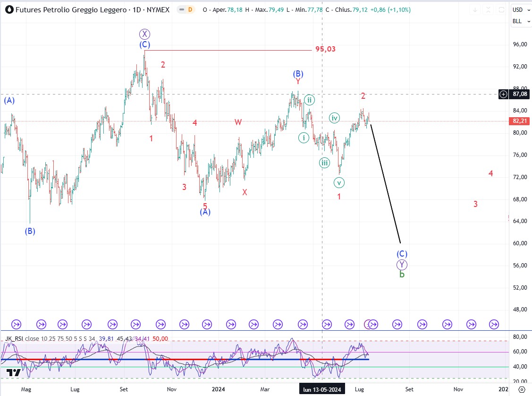Select the circled v wave label
Viewport: 532px width, 396px height.
339,183
